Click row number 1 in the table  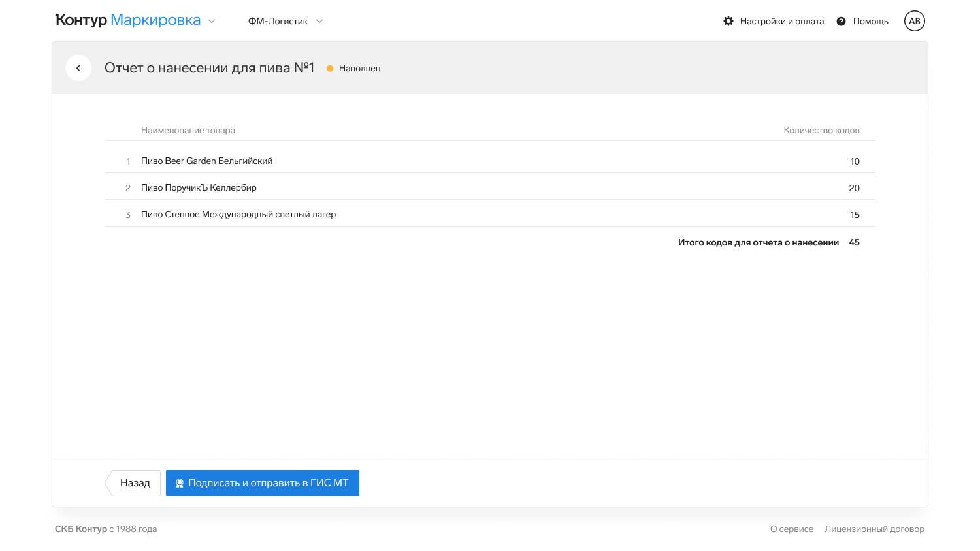(x=128, y=161)
